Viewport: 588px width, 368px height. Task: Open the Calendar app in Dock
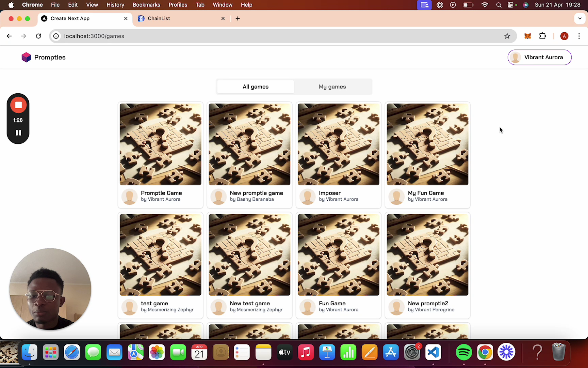199,352
